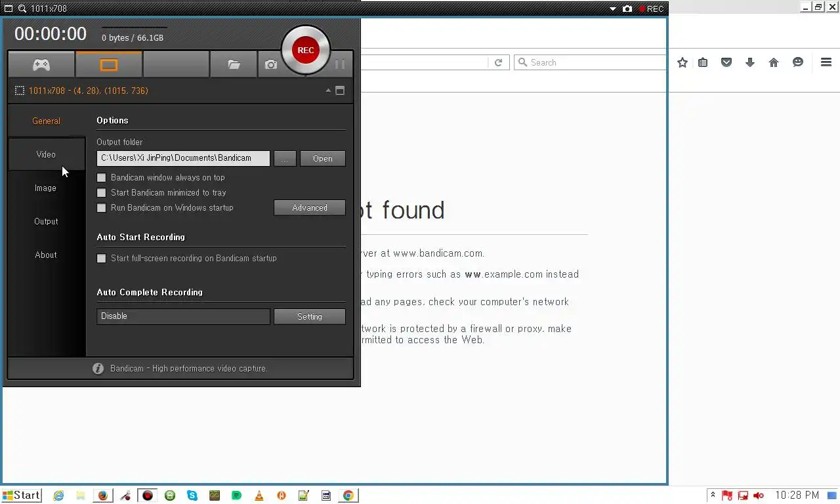This screenshot has width=840, height=504.
Task: Click the show desktop grid button beside clock
Action: coord(832,495)
